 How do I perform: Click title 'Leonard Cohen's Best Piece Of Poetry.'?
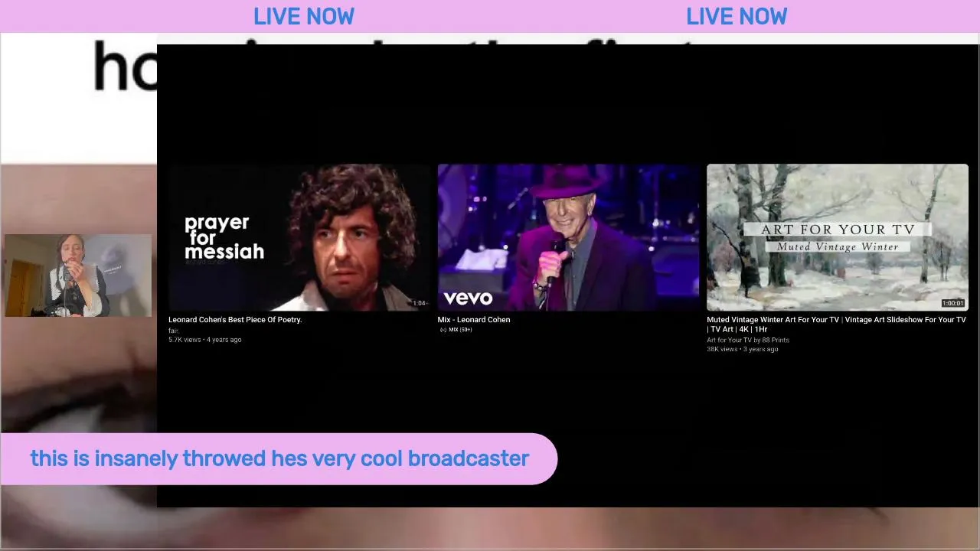235,320
